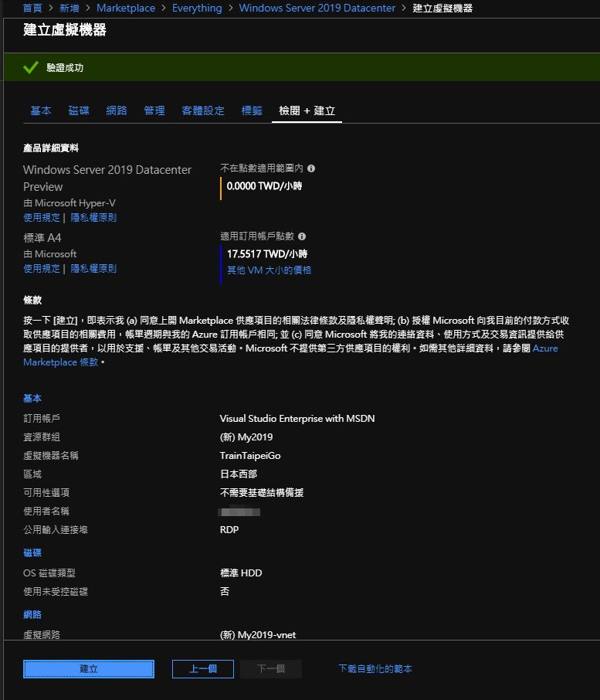Click the 17.5517 TWD/小時 price

coord(266,254)
